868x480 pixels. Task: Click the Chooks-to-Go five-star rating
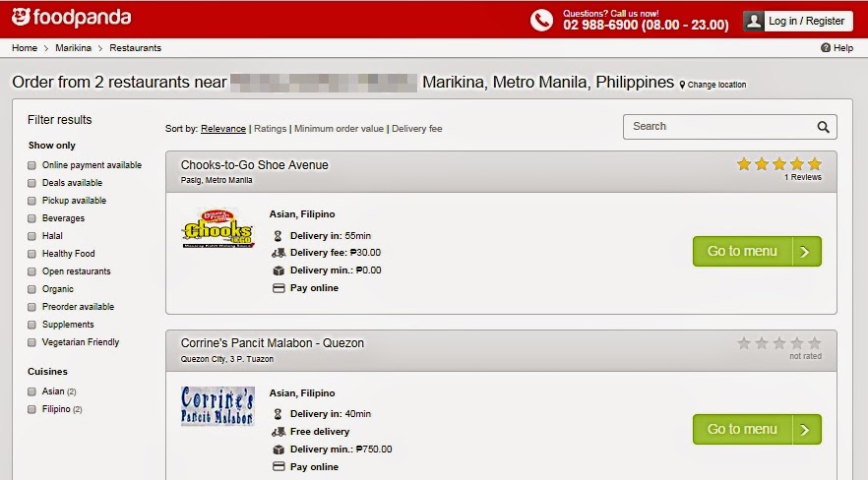coord(778,163)
